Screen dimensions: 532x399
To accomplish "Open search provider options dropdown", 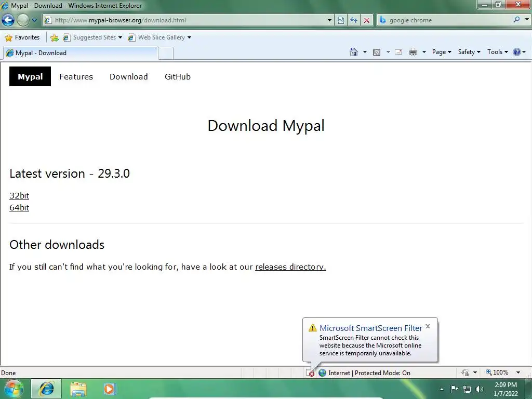I will tap(527, 20).
